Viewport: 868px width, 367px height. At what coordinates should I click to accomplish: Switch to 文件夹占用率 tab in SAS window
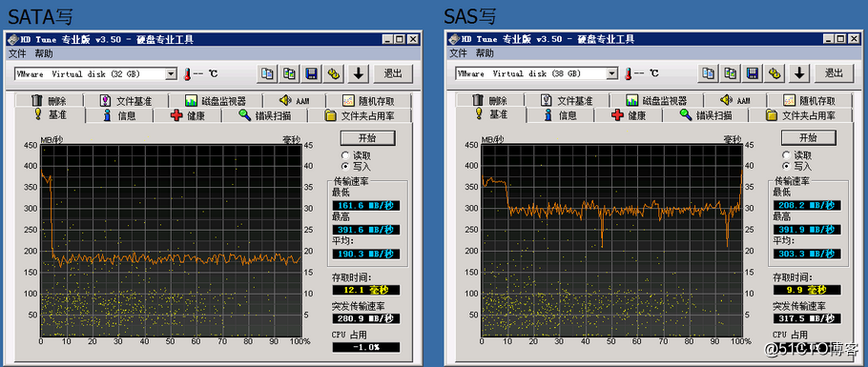click(800, 115)
